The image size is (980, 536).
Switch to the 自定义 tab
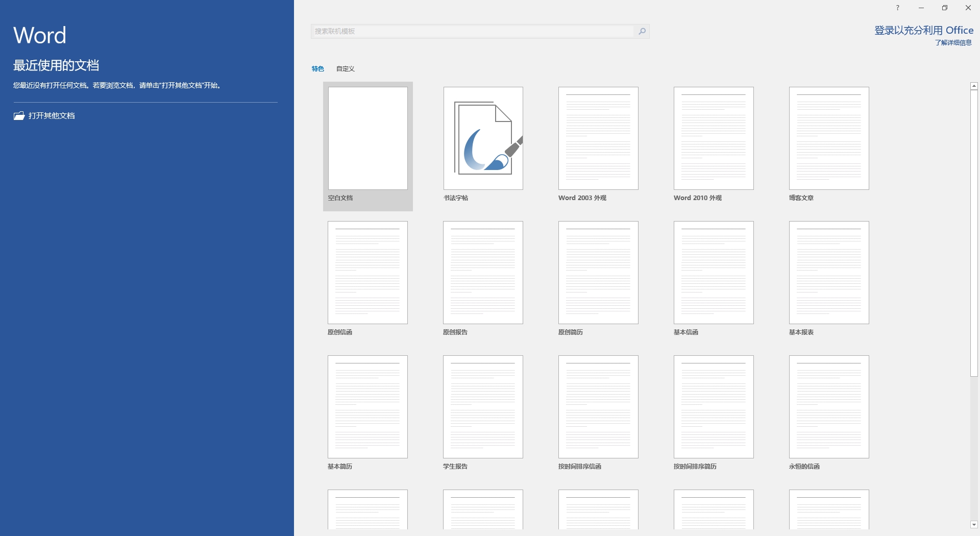pyautogui.click(x=345, y=68)
